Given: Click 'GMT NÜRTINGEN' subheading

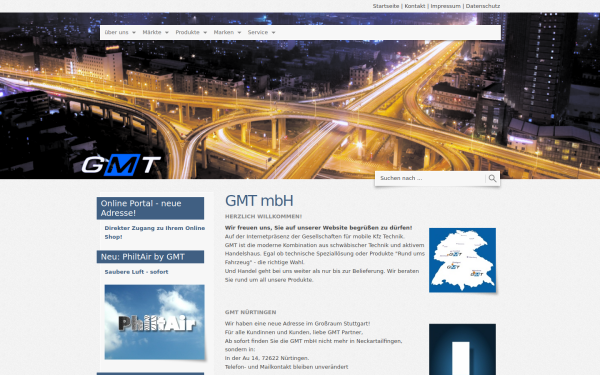Looking at the screenshot, I should point(250,312).
